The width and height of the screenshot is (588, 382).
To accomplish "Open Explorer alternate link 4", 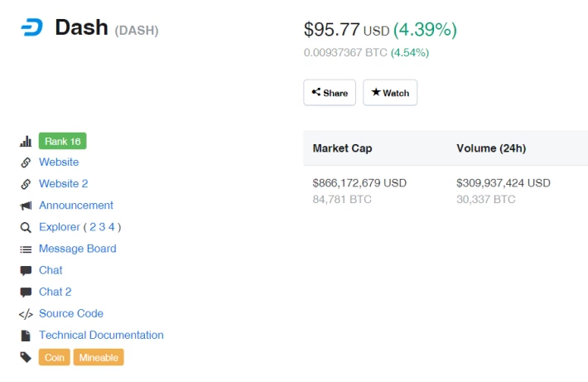I will 111,227.
